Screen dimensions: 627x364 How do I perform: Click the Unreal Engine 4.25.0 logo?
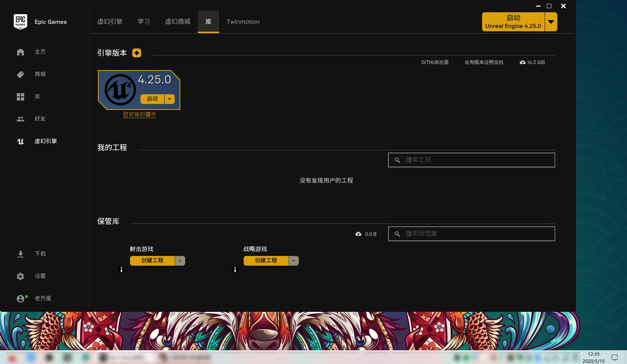click(x=120, y=90)
